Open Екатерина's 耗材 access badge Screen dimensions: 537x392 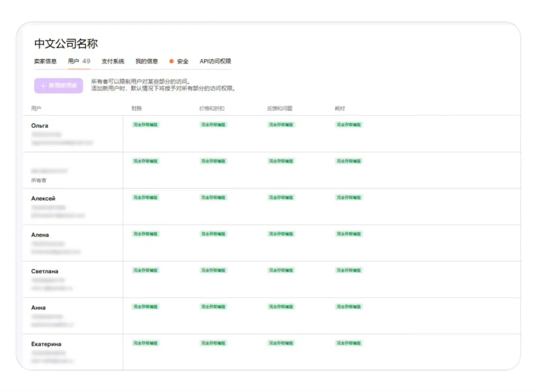point(349,343)
